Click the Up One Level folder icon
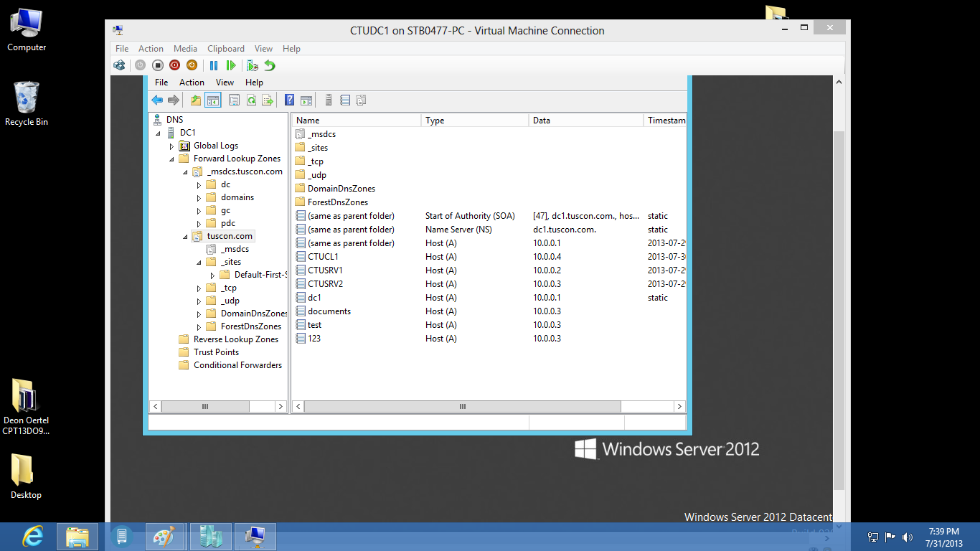980x551 pixels. (195, 100)
